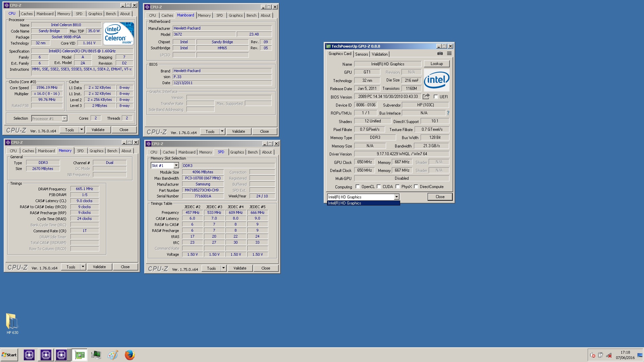Click Close in CPU-Z Mainboard window
This screenshot has width=644, height=362.
(x=264, y=131)
